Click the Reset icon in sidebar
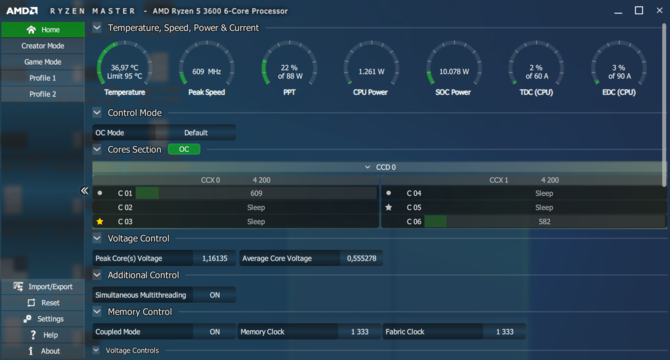Image resolution: width=670 pixels, height=360 pixels. (x=31, y=303)
